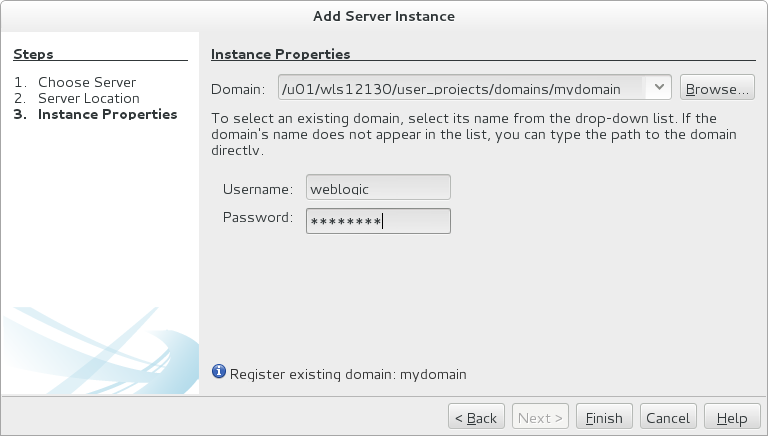Select the Server Location step
Screen dimensions: 768x436
[88, 98]
